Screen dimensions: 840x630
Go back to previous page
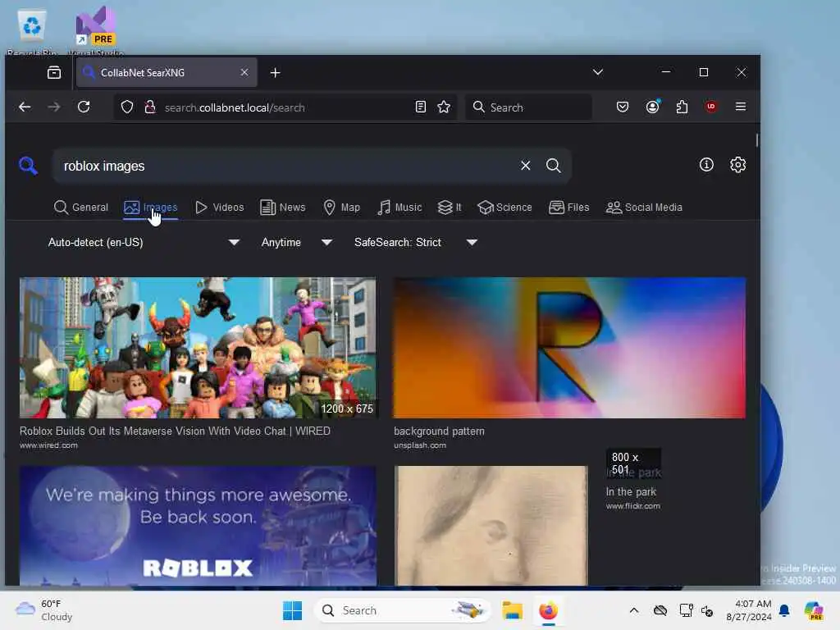(x=25, y=107)
